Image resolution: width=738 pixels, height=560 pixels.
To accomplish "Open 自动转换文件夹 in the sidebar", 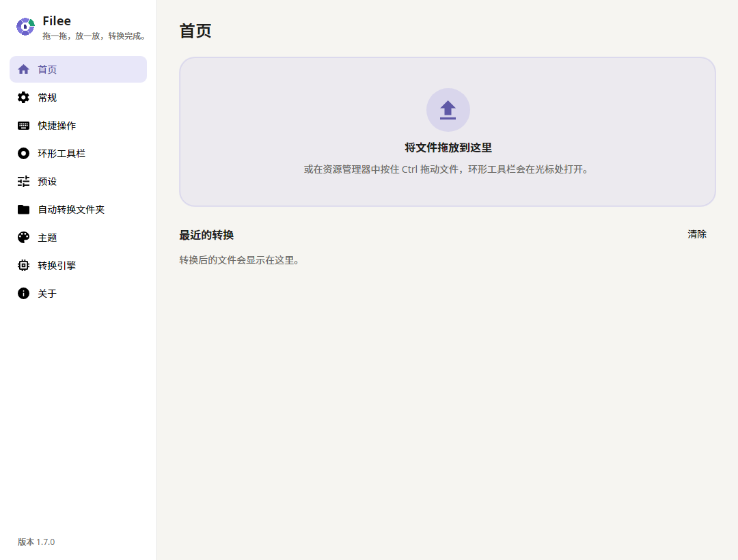I will [x=78, y=210].
